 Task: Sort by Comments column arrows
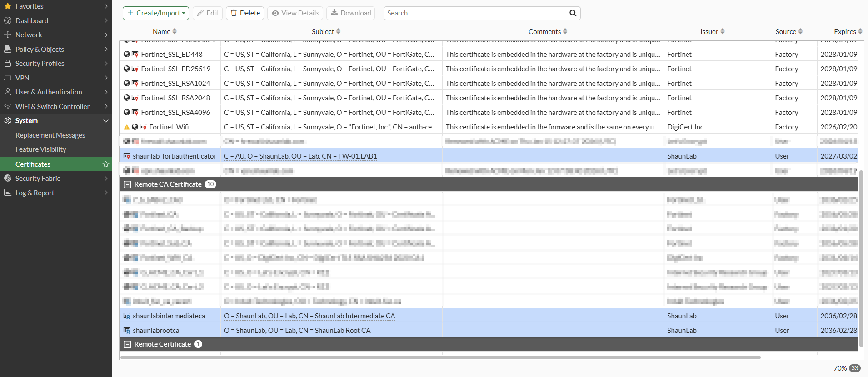click(565, 31)
